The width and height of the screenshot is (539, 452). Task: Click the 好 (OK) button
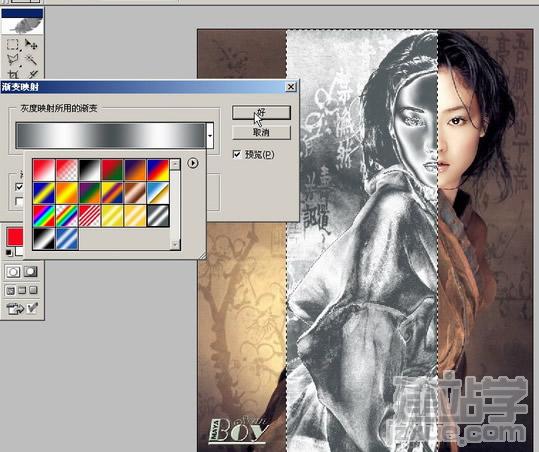[261, 113]
